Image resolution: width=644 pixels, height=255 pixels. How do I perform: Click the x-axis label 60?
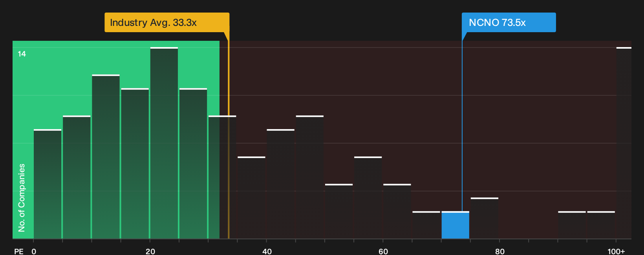383,251
